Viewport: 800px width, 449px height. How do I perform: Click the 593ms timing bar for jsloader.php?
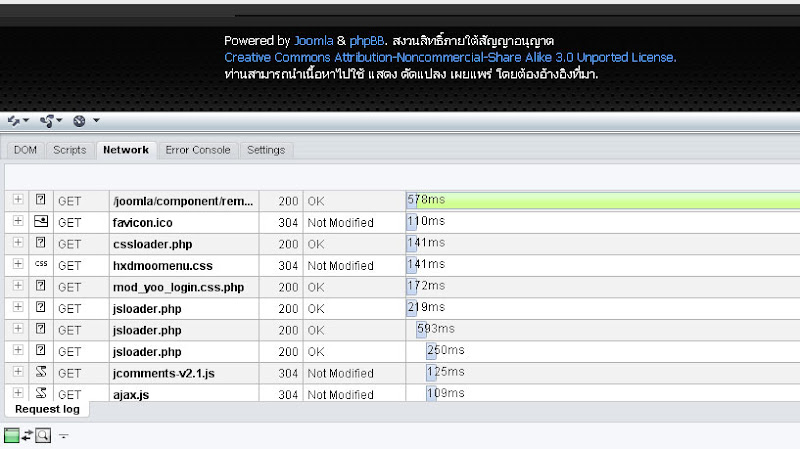421,329
